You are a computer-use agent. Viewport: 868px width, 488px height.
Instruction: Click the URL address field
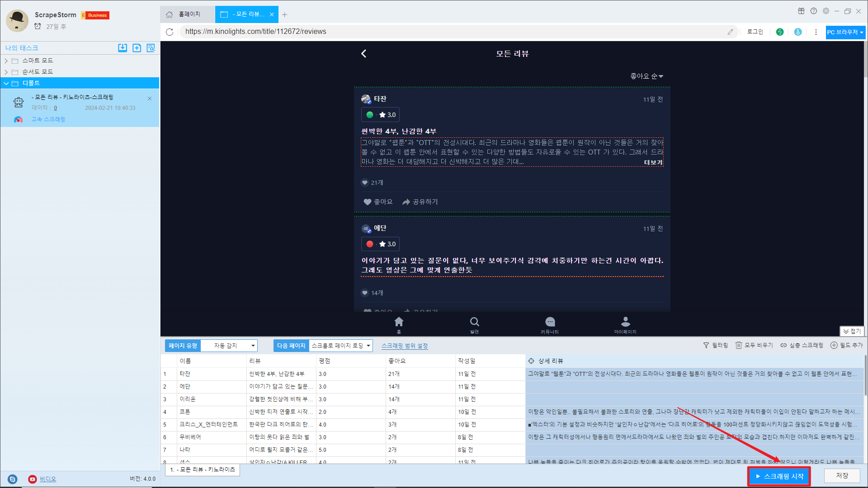click(x=452, y=32)
